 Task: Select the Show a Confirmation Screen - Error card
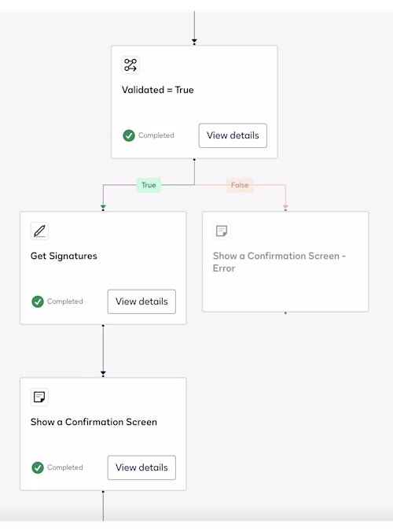pyautogui.click(x=285, y=261)
